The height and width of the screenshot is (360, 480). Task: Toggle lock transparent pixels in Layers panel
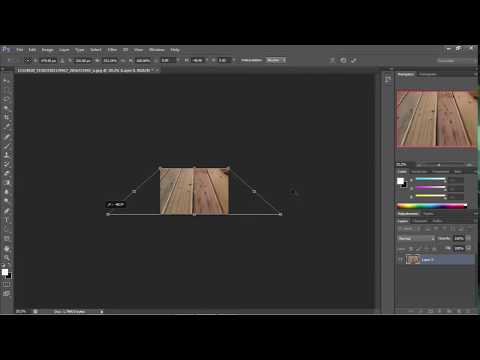tap(411, 249)
